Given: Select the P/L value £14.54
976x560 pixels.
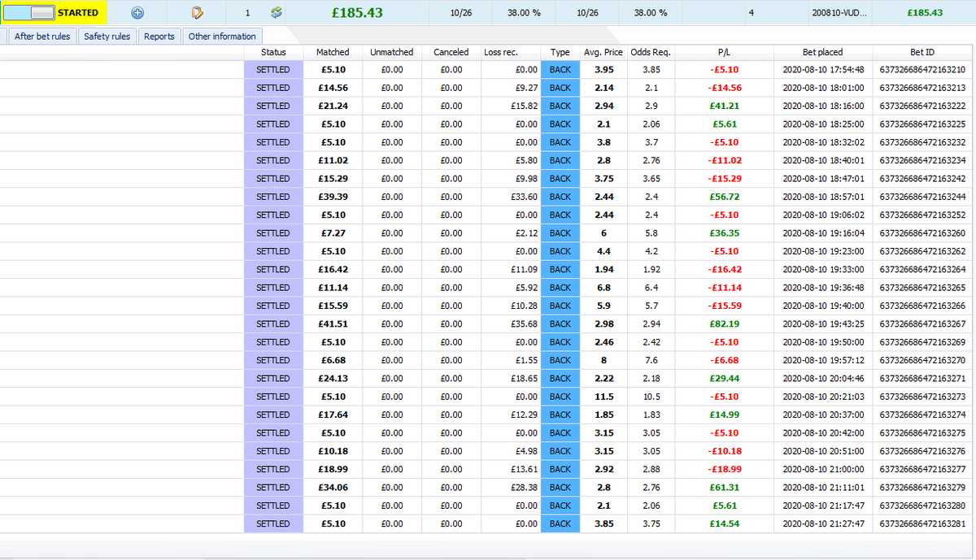Looking at the screenshot, I should 725,523.
